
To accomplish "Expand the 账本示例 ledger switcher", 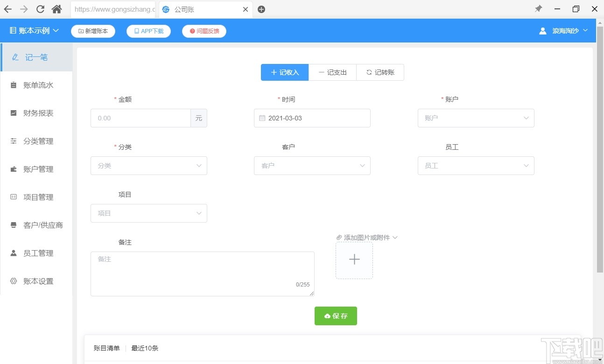I will coord(34,30).
